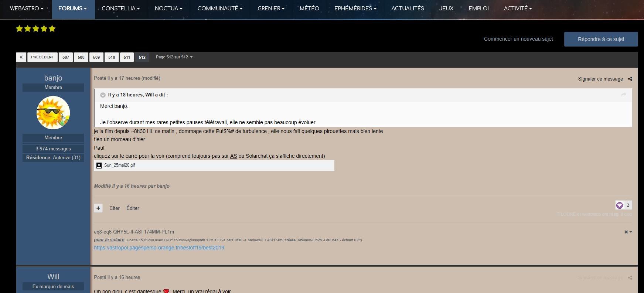The image size is (644, 293).
Task: Click the broken image icon of Sun_25mai20.gif
Action: pos(99,165)
